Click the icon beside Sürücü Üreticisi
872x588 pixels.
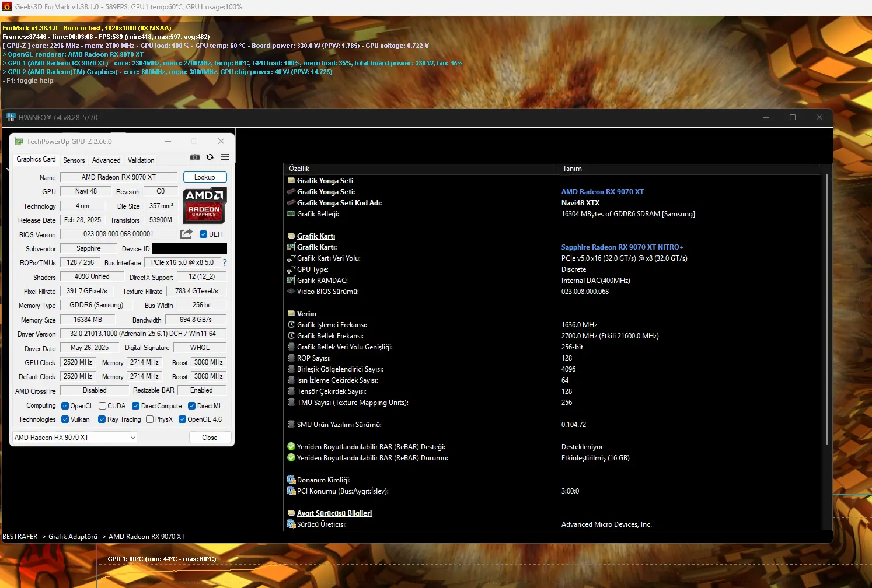[x=291, y=524]
